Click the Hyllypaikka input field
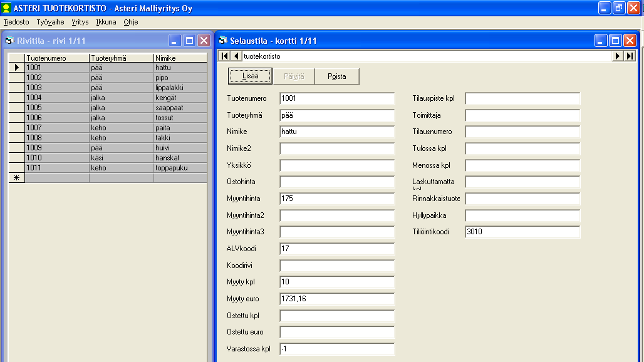 (522, 215)
